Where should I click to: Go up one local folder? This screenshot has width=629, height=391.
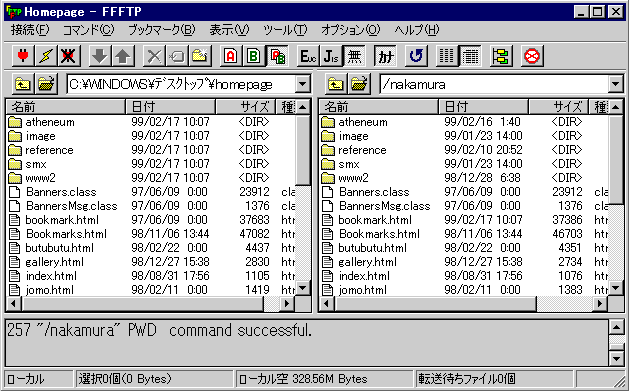click(23, 84)
